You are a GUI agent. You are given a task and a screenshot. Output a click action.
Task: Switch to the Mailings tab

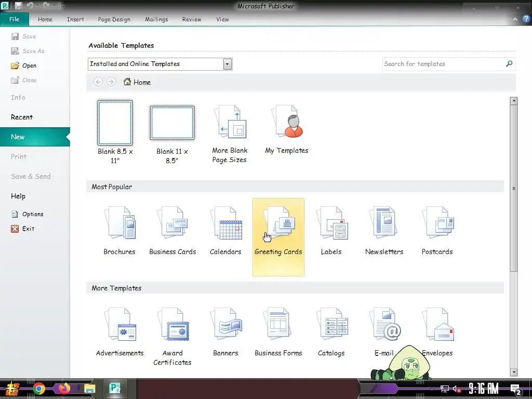point(156,19)
